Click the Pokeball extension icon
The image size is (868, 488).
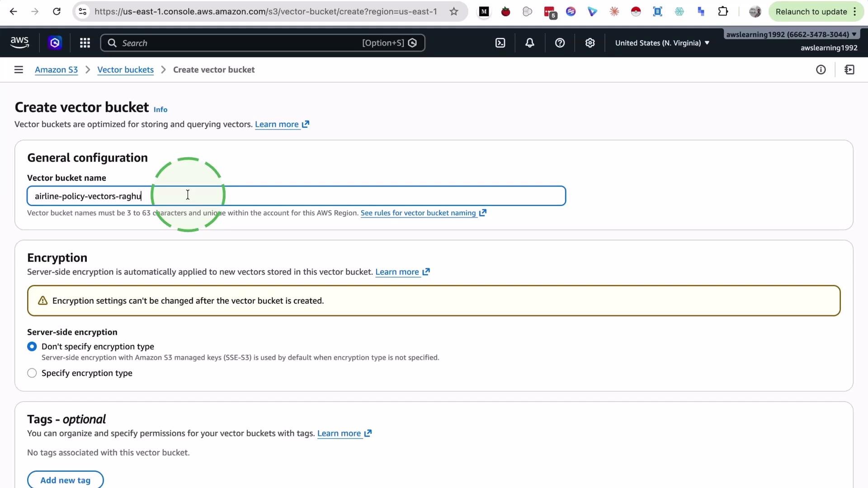pyautogui.click(x=636, y=12)
